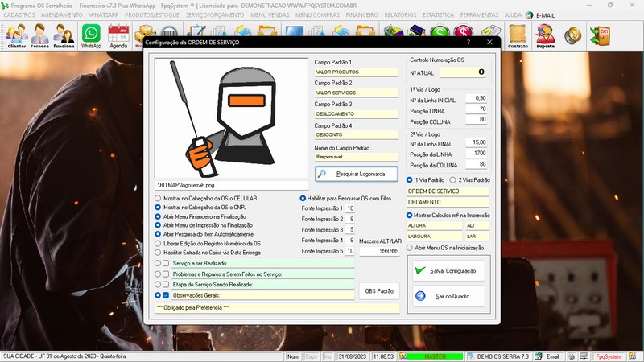
Task: Click the FpqSystem link in status bar
Action: coord(609,356)
